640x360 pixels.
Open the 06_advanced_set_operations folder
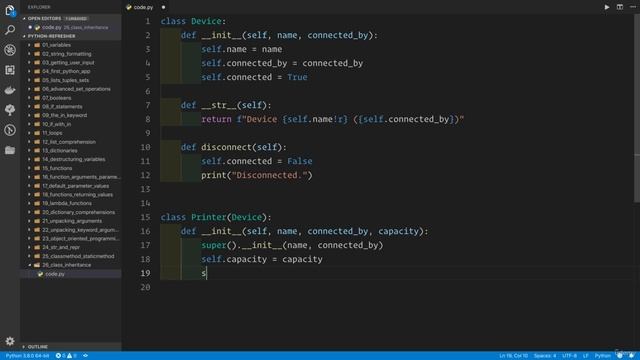[x=71, y=89]
